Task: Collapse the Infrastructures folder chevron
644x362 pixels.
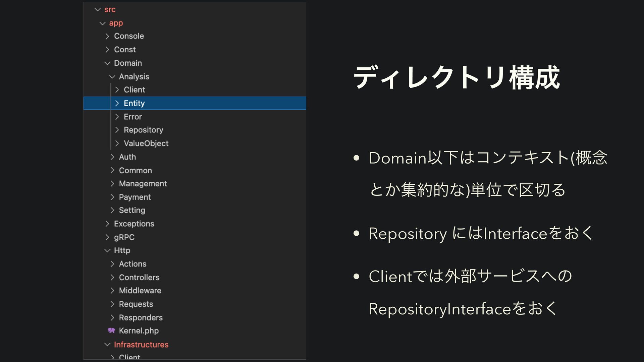Action: point(107,345)
